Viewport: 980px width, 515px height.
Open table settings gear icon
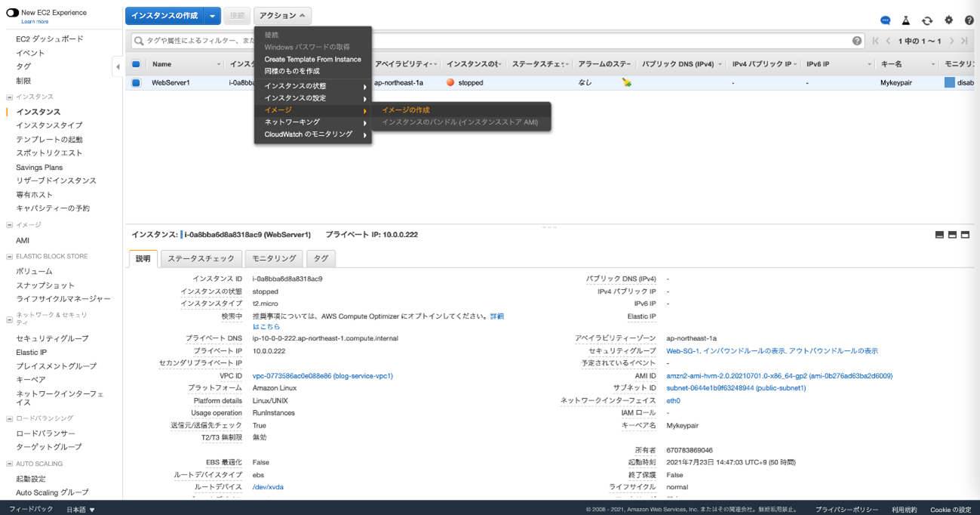pyautogui.click(x=948, y=20)
